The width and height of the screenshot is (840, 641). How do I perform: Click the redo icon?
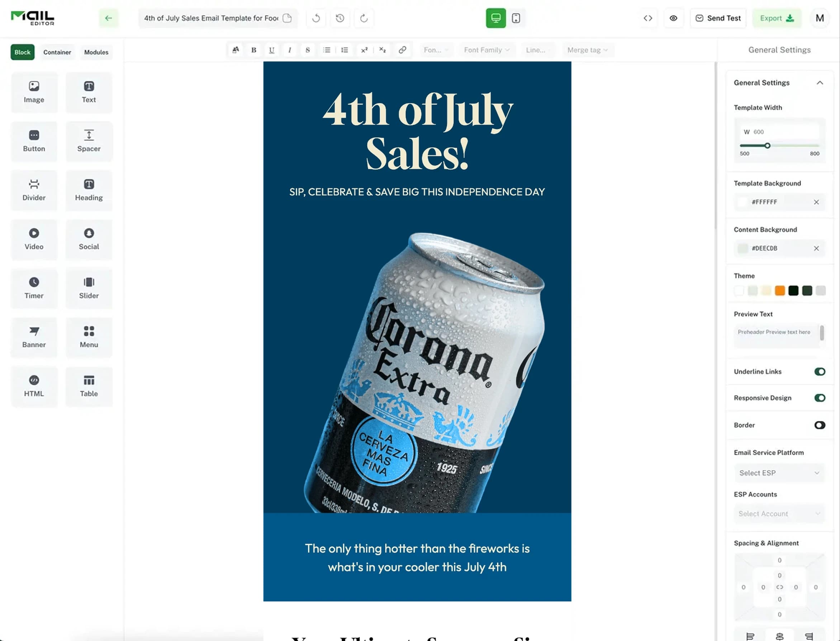[364, 18]
